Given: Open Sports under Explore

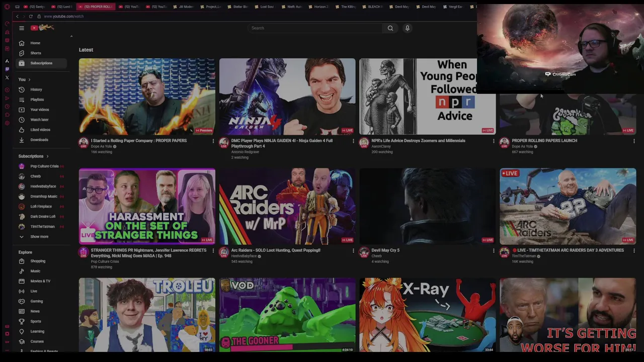Looking at the screenshot, I should (42, 321).
